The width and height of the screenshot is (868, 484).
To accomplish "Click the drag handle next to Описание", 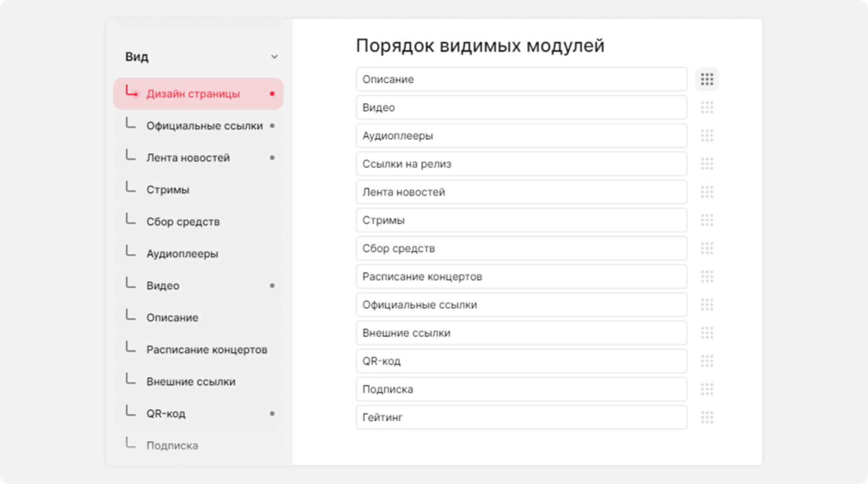I will click(x=707, y=79).
